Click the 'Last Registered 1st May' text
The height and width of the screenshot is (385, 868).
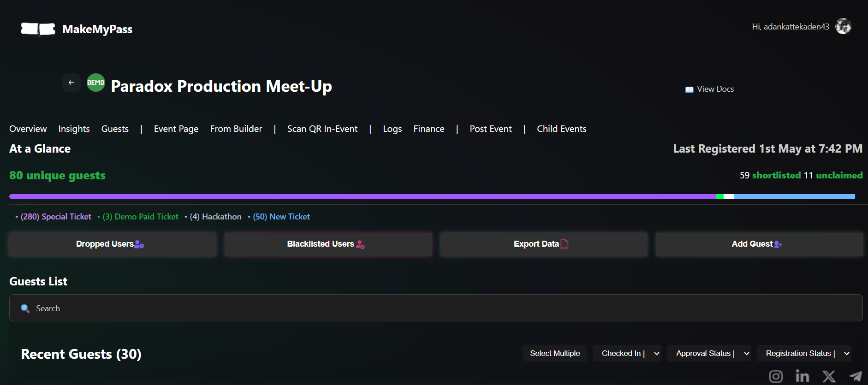click(767, 148)
